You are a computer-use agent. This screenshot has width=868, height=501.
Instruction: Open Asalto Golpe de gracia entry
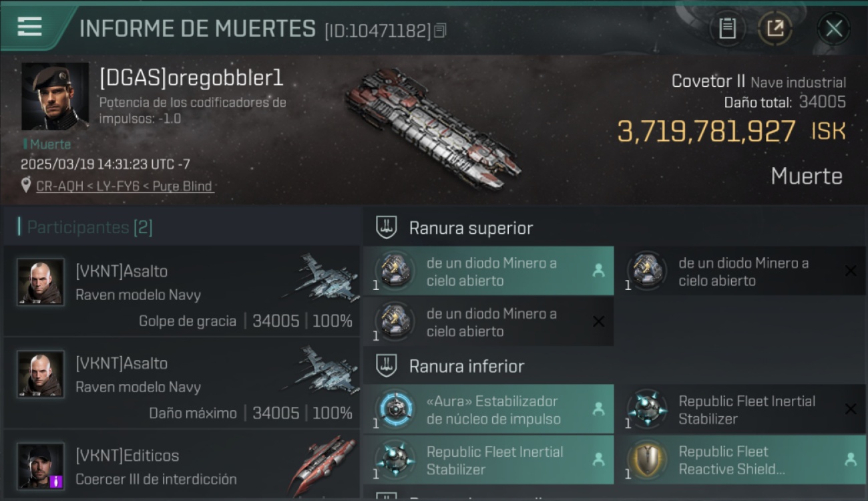tap(182, 291)
